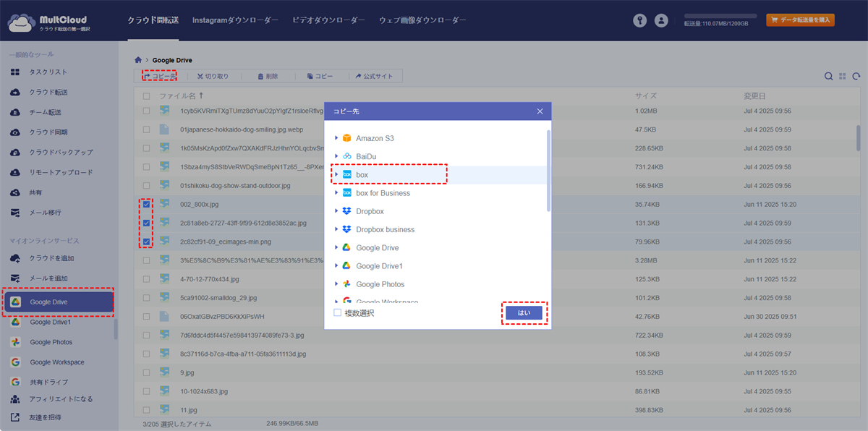Expand the Dropbox destination node
Image resolution: width=868 pixels, height=431 pixels.
click(336, 211)
